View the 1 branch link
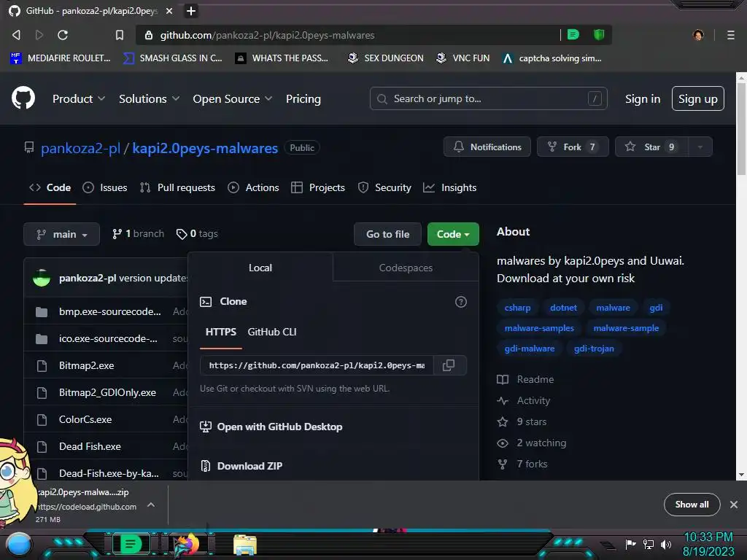This screenshot has width=747, height=560. [138, 233]
